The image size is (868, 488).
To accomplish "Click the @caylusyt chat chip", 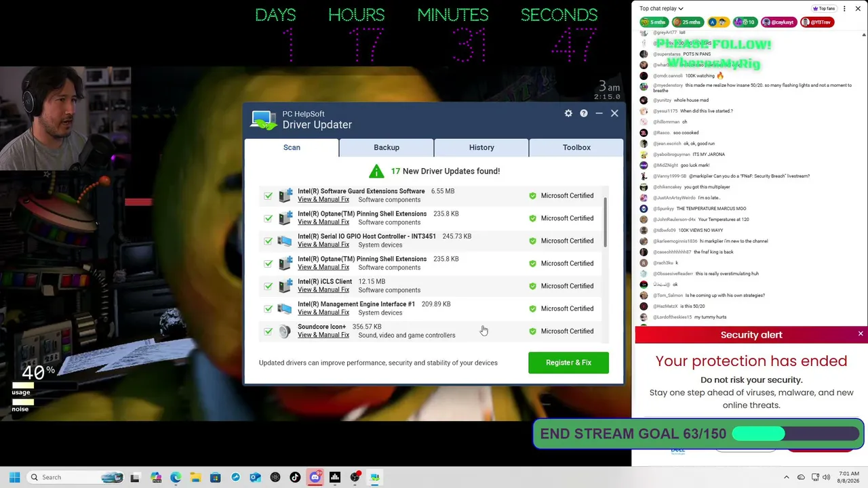I will [x=778, y=22].
